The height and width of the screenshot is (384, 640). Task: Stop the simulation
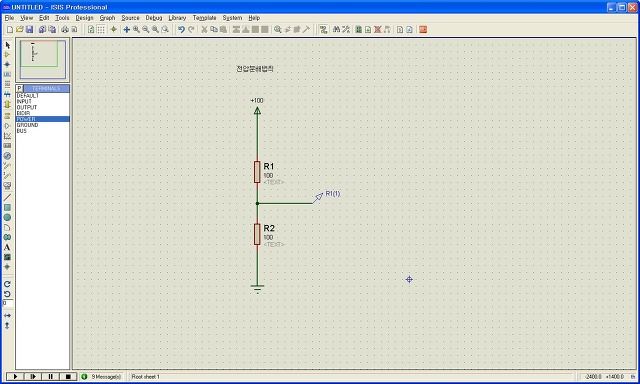[x=68, y=377]
